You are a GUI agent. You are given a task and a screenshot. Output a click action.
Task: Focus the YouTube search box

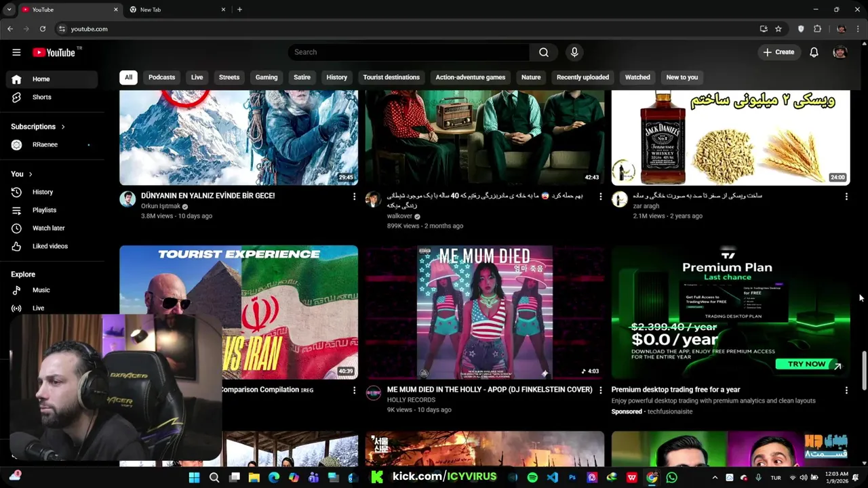click(x=410, y=52)
